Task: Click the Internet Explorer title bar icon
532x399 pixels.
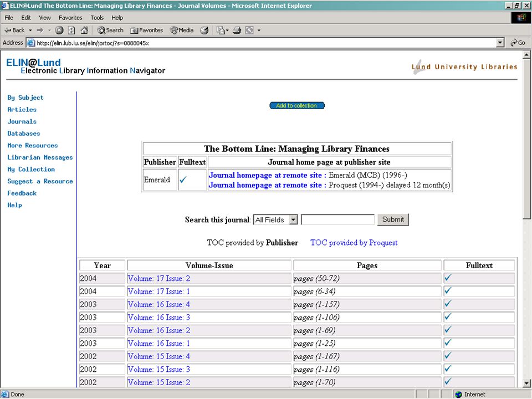Action: pyautogui.click(x=4, y=6)
